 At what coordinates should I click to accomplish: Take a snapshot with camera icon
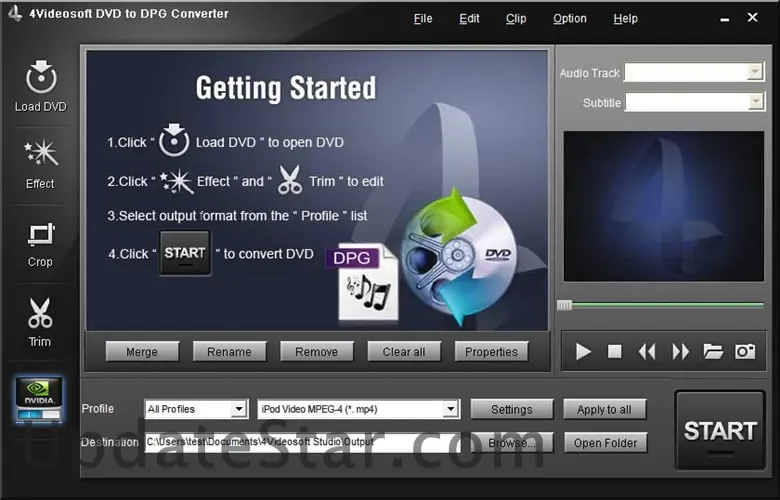[x=745, y=352]
